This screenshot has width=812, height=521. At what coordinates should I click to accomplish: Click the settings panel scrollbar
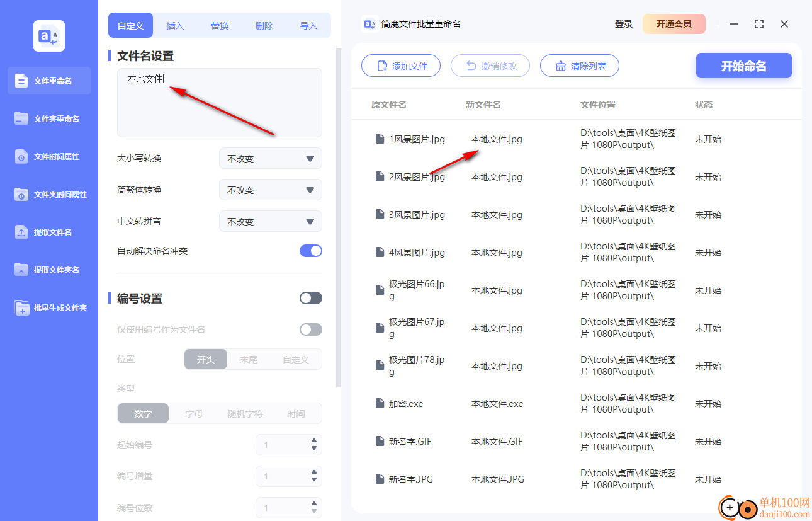tap(339, 217)
